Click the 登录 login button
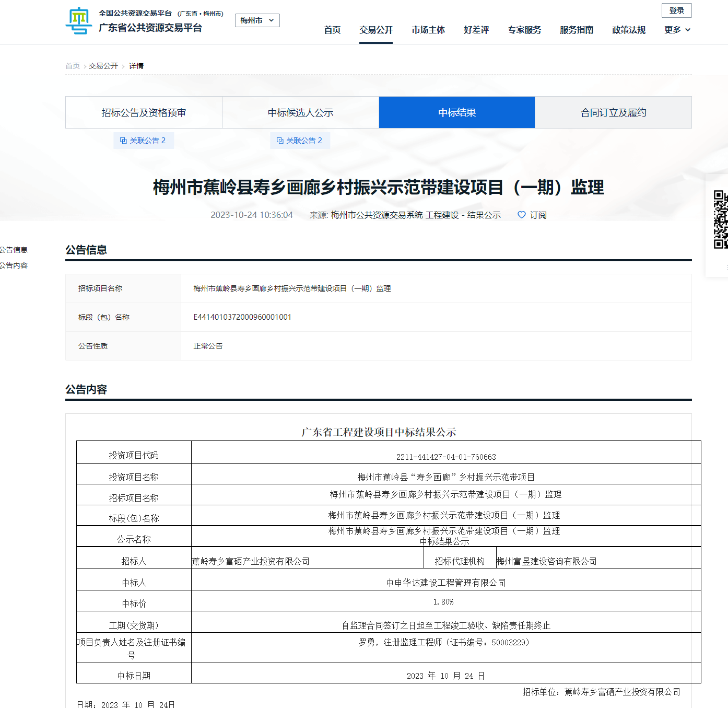The width and height of the screenshot is (728, 708). click(x=676, y=10)
